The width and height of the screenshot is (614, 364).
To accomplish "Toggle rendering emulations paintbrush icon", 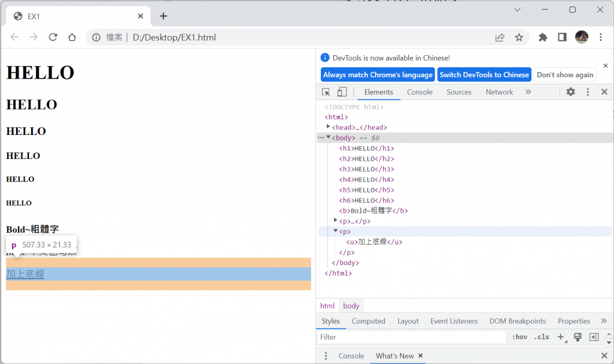I will point(577,337).
